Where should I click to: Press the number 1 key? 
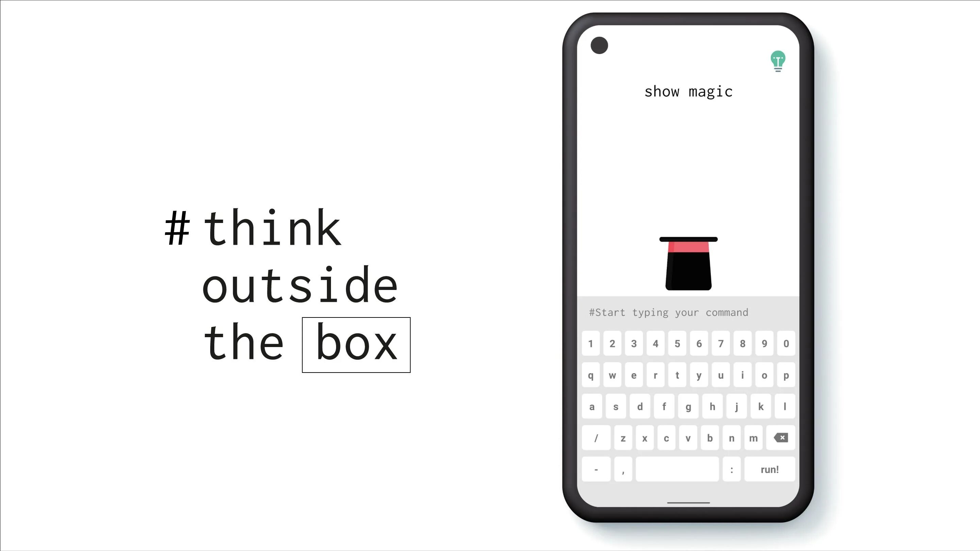coord(591,344)
